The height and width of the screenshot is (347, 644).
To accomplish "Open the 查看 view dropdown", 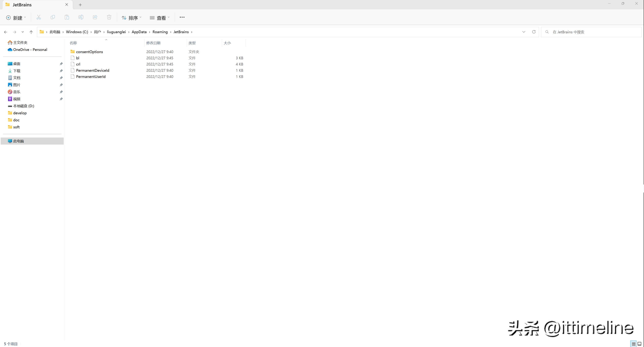I will tap(160, 18).
